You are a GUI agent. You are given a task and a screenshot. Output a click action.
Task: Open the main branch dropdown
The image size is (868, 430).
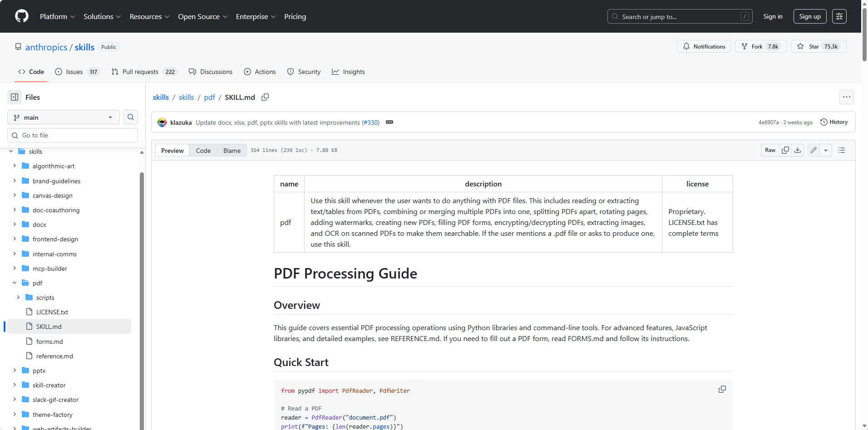[64, 117]
